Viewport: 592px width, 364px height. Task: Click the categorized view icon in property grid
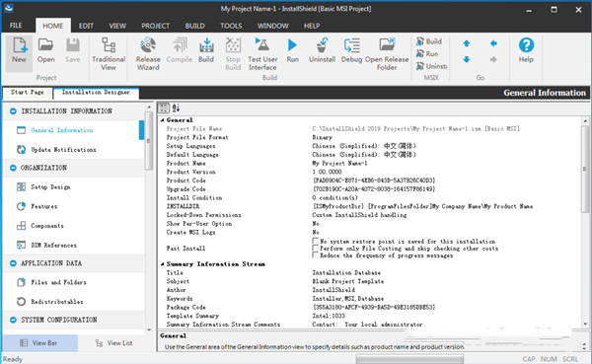click(x=164, y=108)
